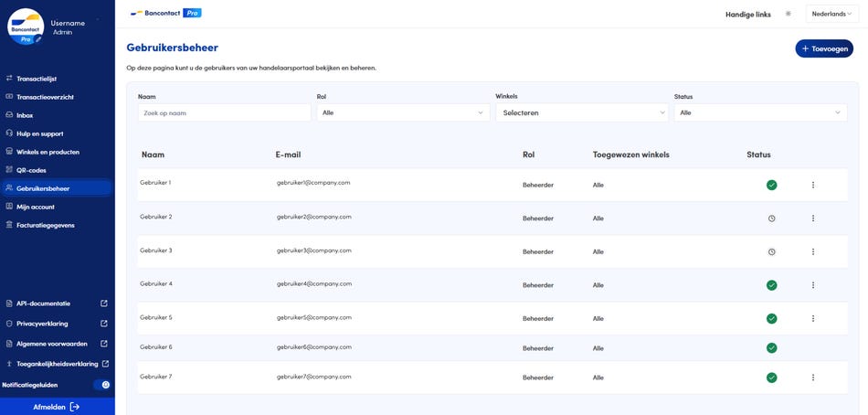
Task: Click the edit pencil on profile avatar
Action: click(38, 39)
